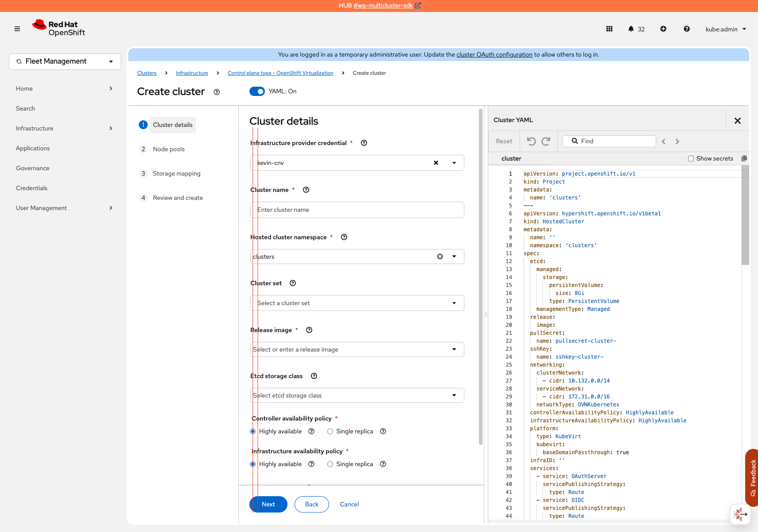Viewport: 758px width, 532px height.
Task: Follow the cluster OAuth configuration link
Action: click(x=494, y=54)
